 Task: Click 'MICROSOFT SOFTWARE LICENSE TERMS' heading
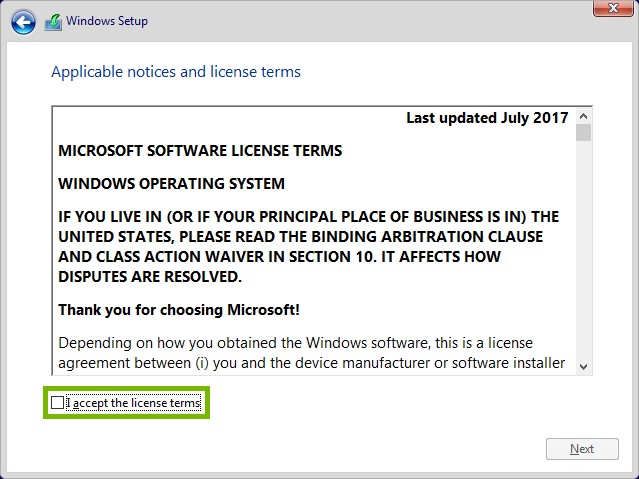(x=200, y=151)
